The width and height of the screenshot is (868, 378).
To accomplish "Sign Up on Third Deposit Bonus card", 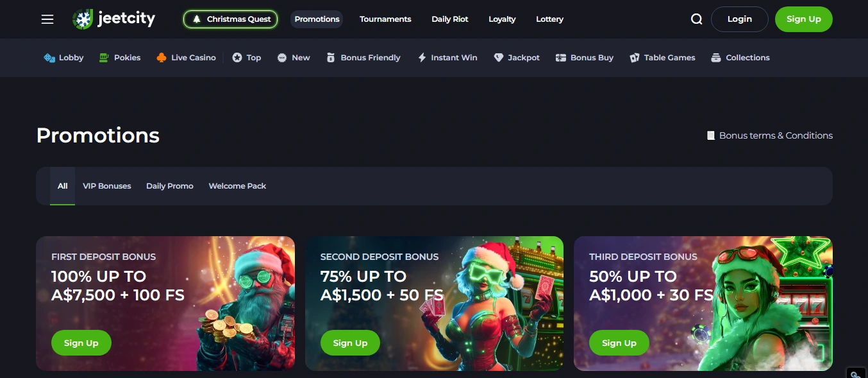I will tap(619, 343).
